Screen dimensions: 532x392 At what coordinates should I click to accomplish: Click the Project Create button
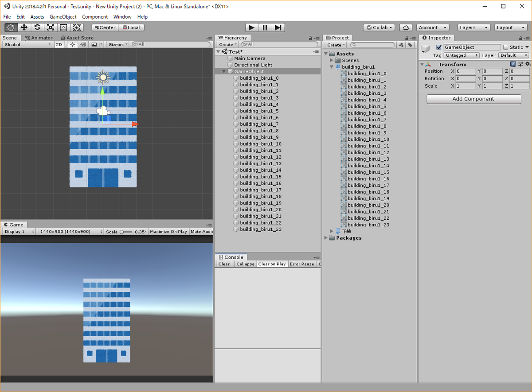pyautogui.click(x=336, y=45)
